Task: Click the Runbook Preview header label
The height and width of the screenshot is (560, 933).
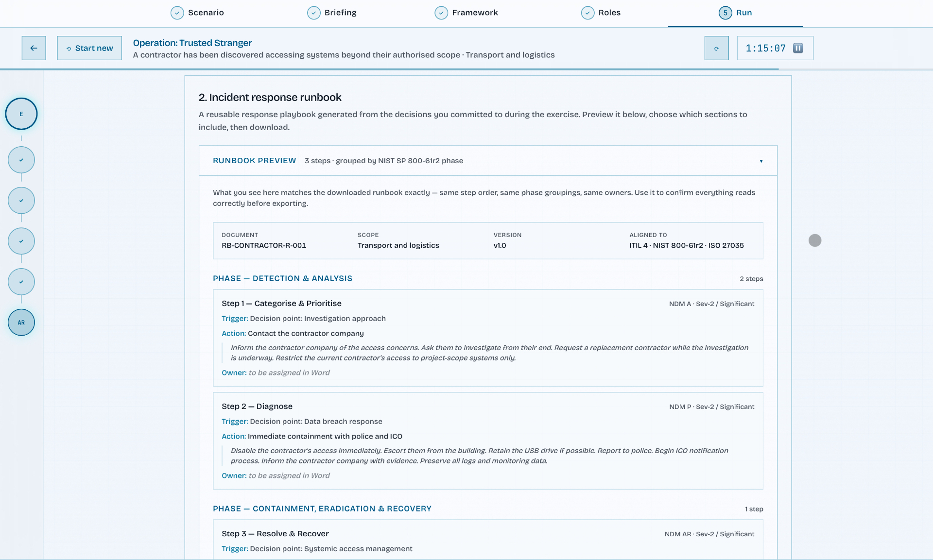Action: click(254, 161)
